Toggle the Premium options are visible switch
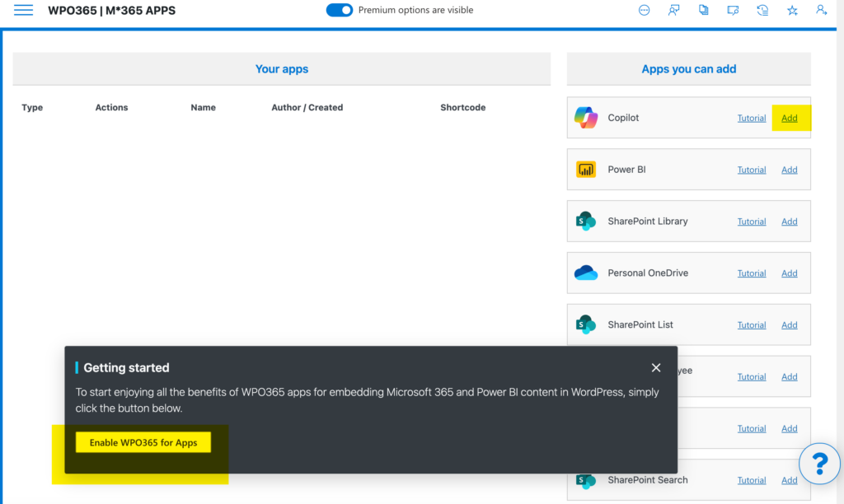The width and height of the screenshot is (844, 504). [339, 10]
